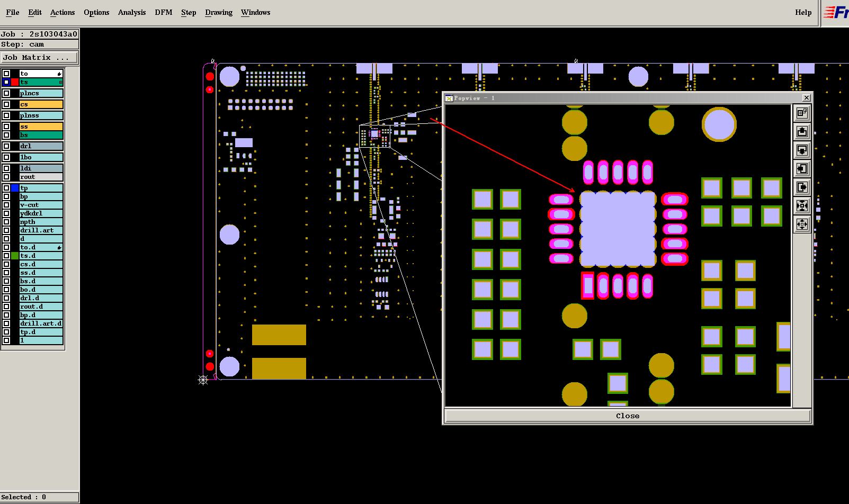
Task: Toggle the checkbox for layer 'plncs'
Action: (6, 93)
